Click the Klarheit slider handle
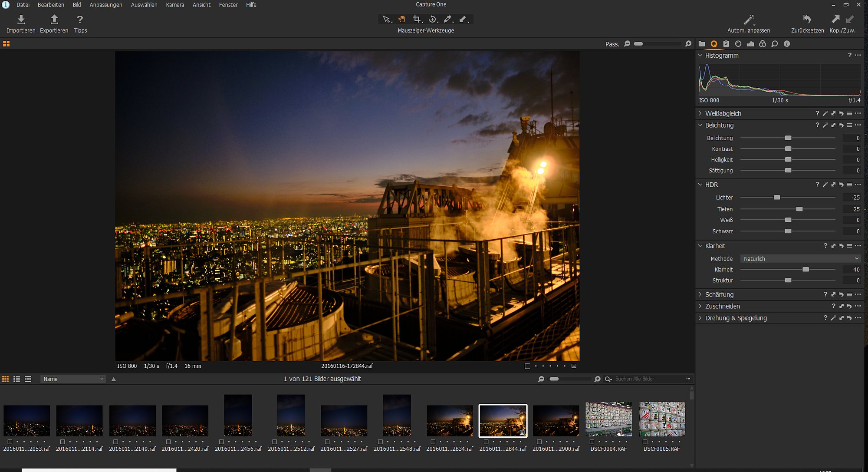The height and width of the screenshot is (472, 868). tap(806, 270)
